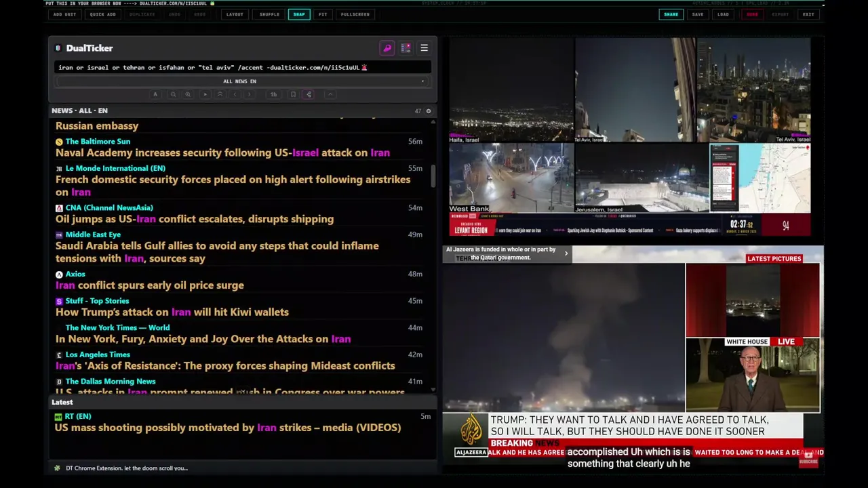Open New York Times 'Fury, Anxiety and Joy' headline

[x=203, y=339]
